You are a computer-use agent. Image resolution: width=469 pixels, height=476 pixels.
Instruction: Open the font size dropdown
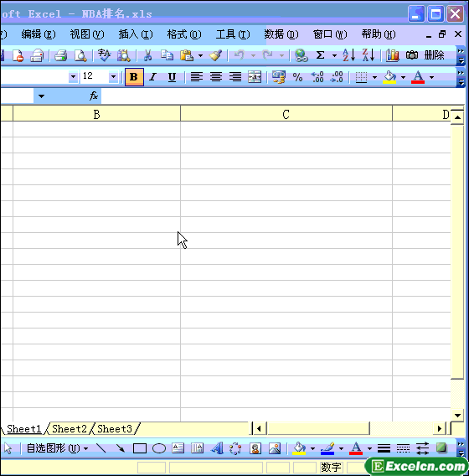[113, 77]
